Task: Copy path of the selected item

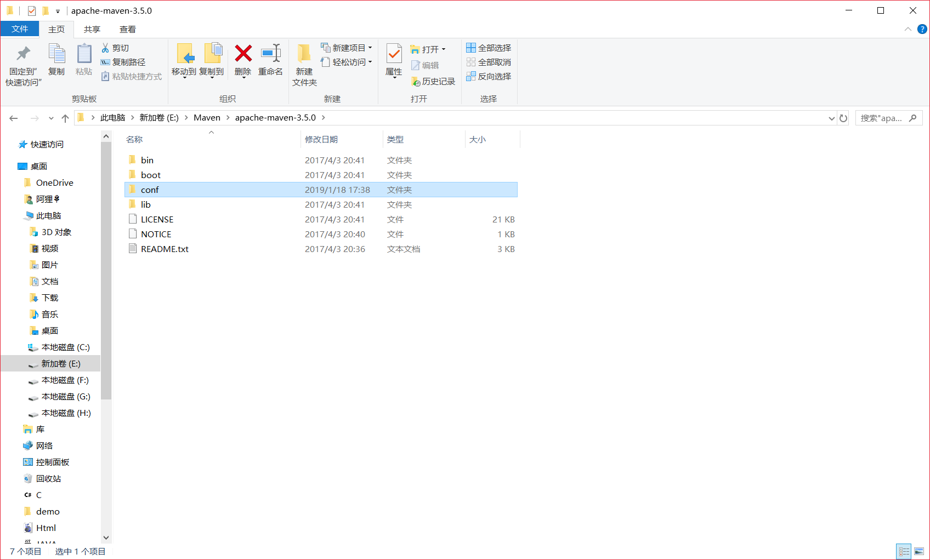Action: [123, 62]
